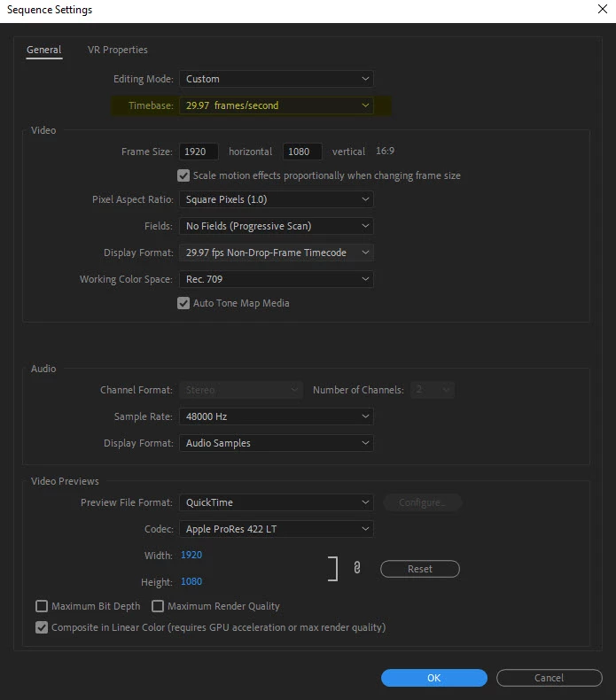Open the video Display Format timecode dropdown

coord(277,253)
